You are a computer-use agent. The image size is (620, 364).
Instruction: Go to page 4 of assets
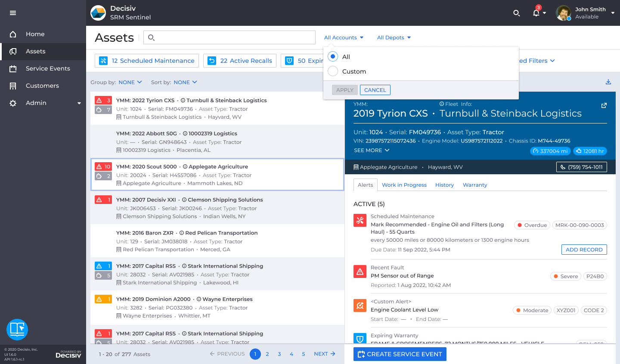291,354
